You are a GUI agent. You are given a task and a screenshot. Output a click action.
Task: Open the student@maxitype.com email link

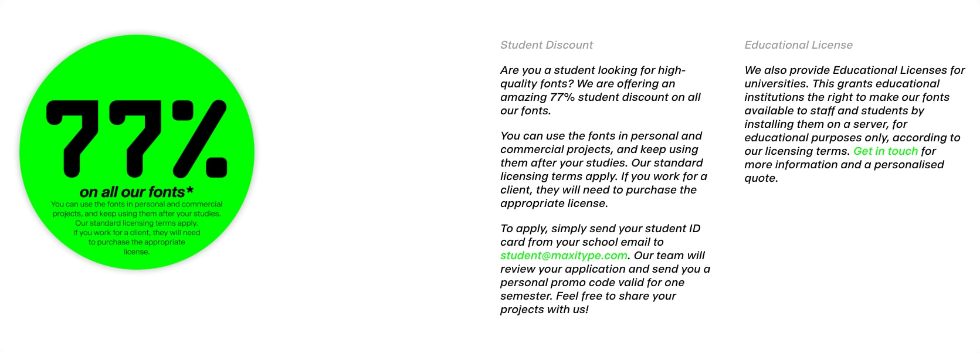(564, 256)
